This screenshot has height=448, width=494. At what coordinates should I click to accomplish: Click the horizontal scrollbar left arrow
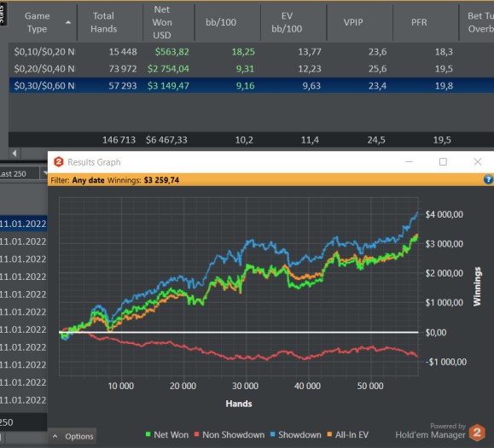(x=15, y=154)
